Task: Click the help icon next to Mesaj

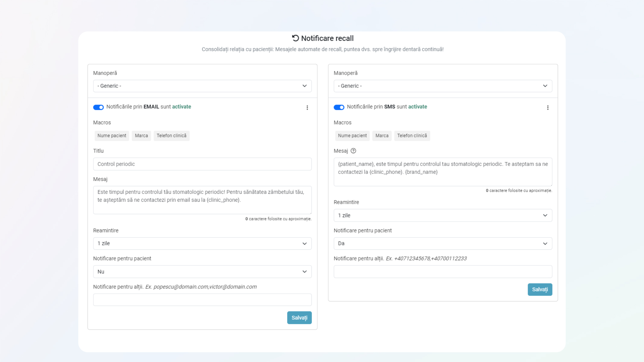Action: (353, 151)
